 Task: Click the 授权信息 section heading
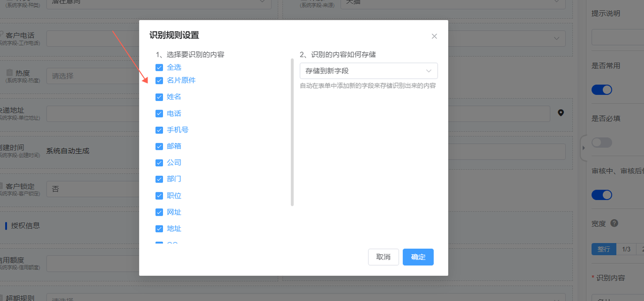coord(25,226)
